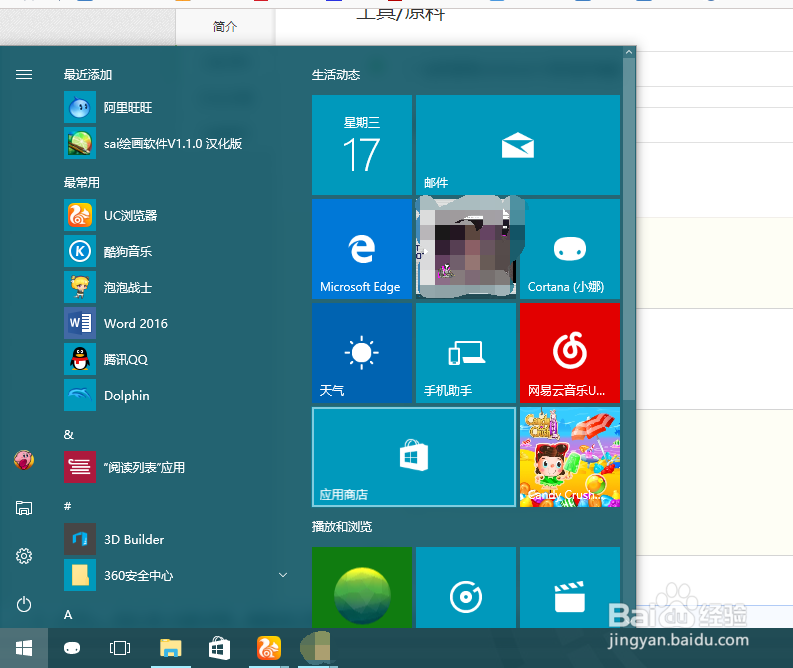The image size is (793, 668).
Task: Click the 生活动态 group header
Action: 336,75
